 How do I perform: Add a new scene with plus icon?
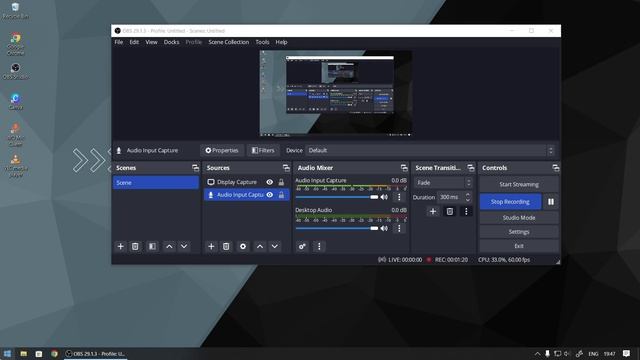coord(120,247)
